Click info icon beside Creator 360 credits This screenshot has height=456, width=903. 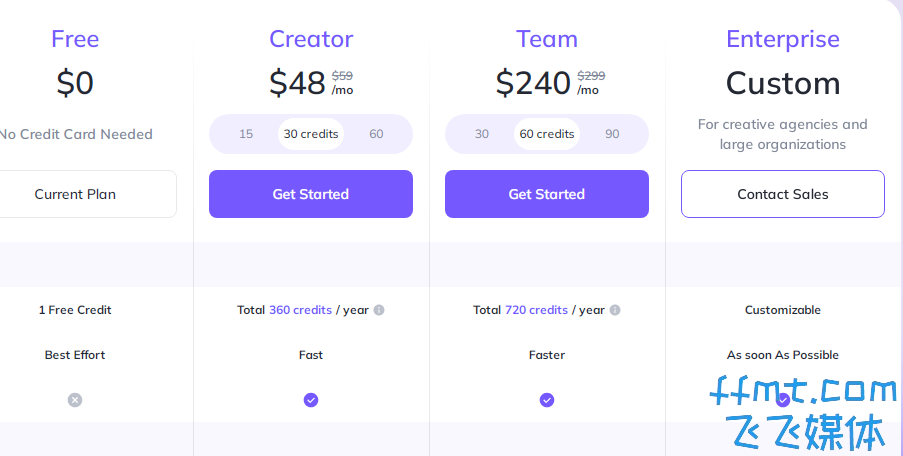coord(379,310)
